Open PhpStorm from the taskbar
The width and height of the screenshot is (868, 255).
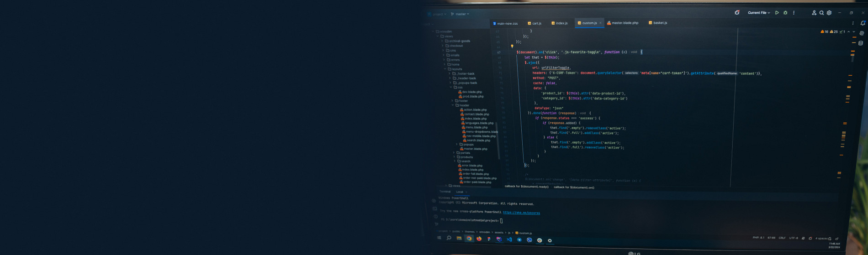[499, 239]
